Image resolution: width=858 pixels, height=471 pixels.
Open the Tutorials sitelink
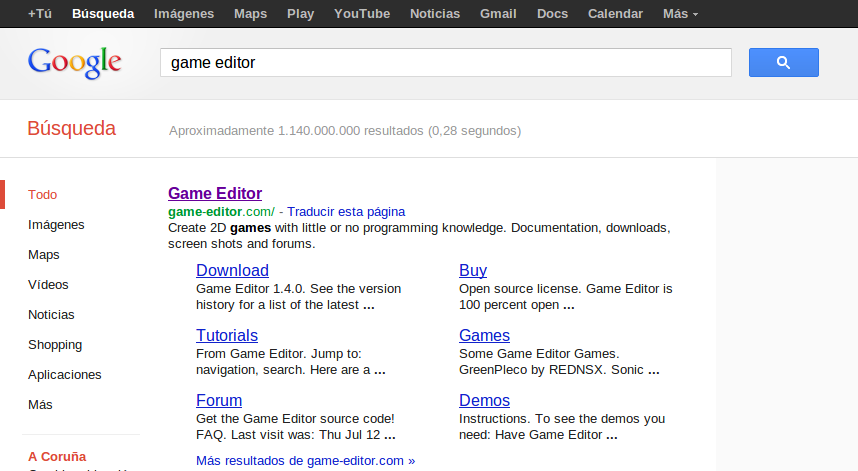point(227,335)
